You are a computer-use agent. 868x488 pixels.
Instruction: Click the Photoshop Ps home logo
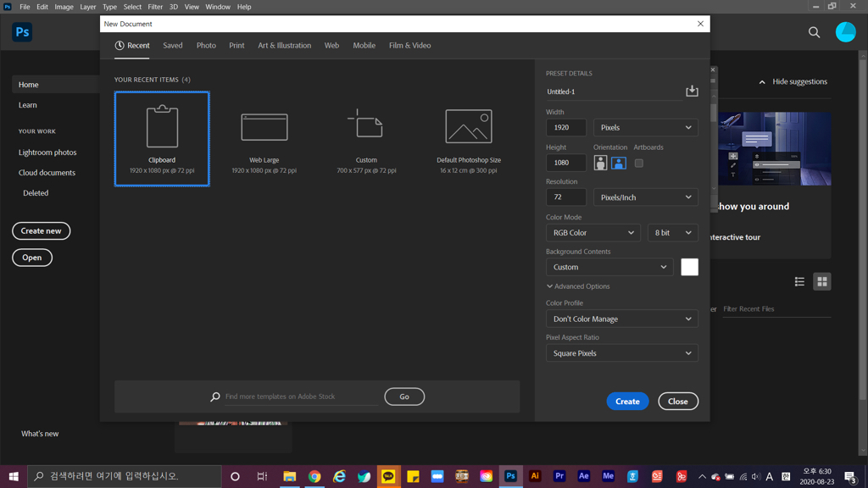pyautogui.click(x=22, y=32)
